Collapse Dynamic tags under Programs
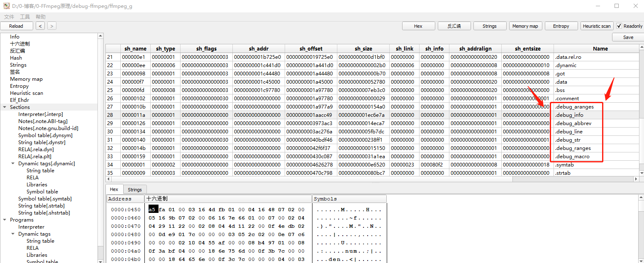This screenshot has width=644, height=263. tap(12, 234)
